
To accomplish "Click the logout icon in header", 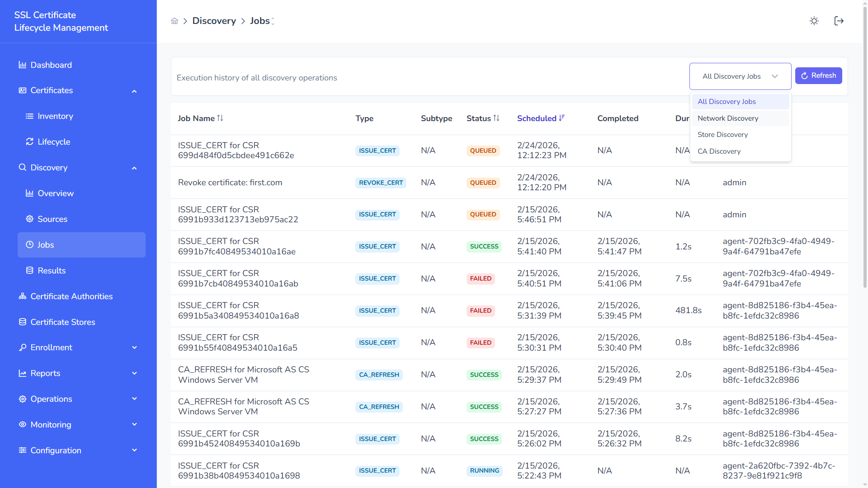I will point(839,21).
